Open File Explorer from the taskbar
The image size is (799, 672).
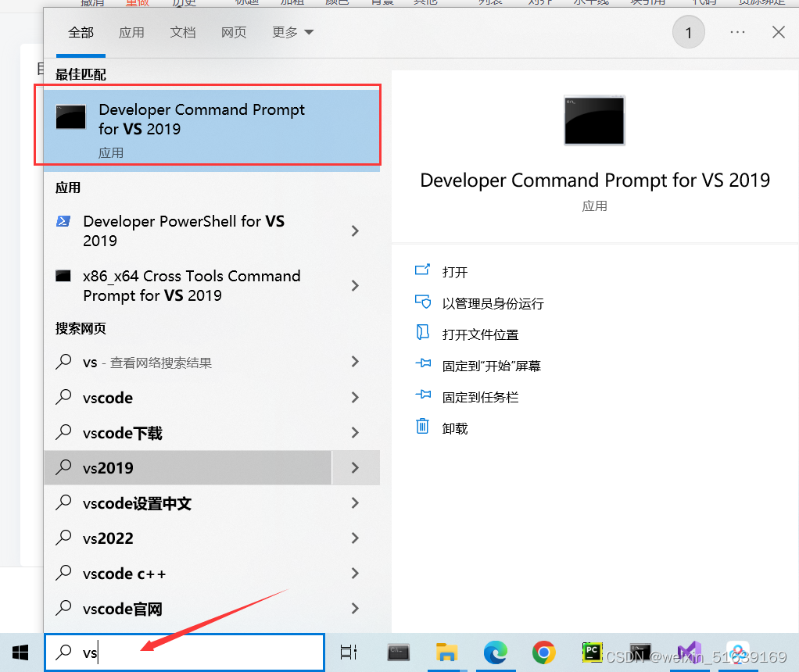point(447,652)
